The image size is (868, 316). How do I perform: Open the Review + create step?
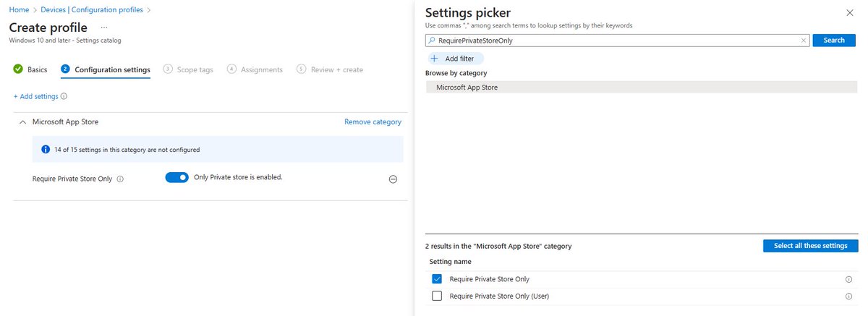click(330, 69)
